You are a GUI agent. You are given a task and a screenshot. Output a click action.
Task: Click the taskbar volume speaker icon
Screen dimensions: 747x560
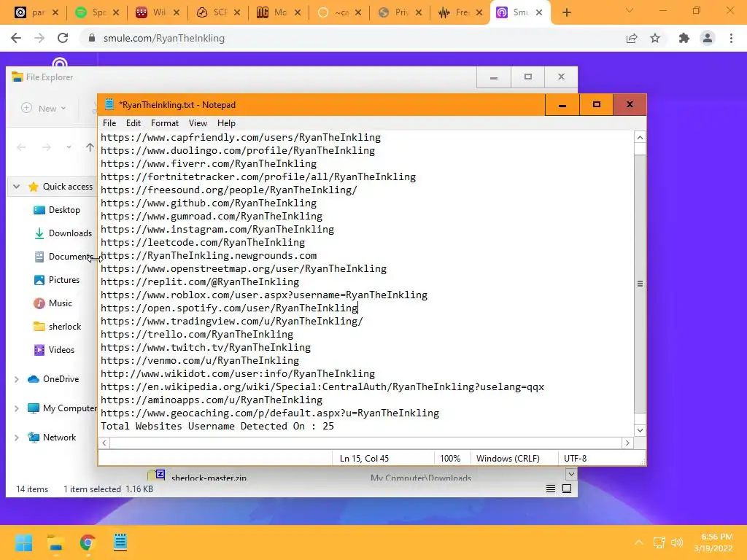(x=677, y=542)
